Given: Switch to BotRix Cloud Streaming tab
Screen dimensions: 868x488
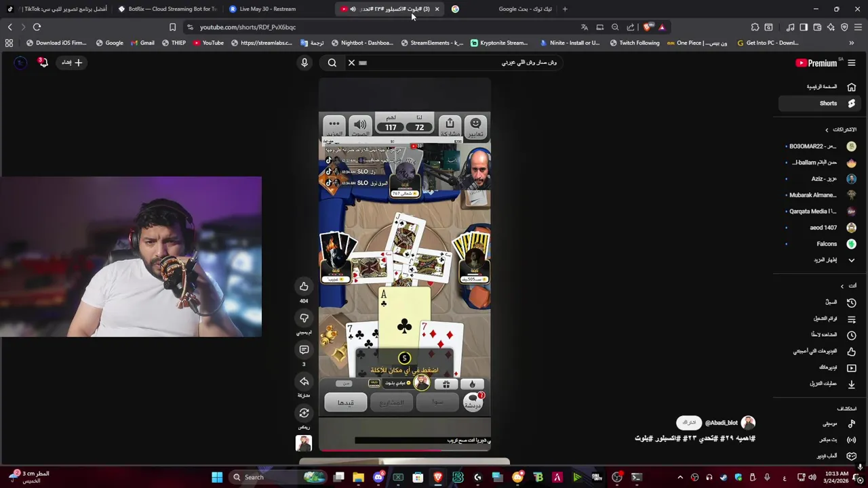Looking at the screenshot, I should pyautogui.click(x=166, y=9).
